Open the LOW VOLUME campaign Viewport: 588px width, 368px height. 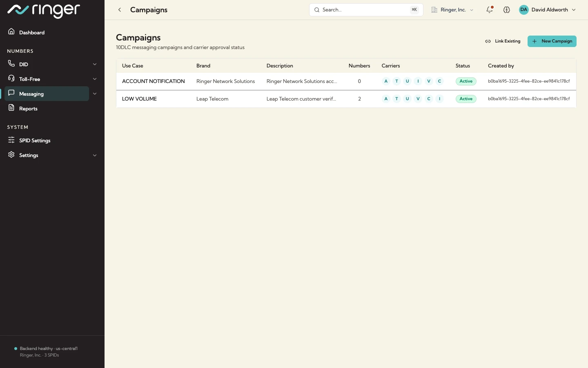coord(139,99)
